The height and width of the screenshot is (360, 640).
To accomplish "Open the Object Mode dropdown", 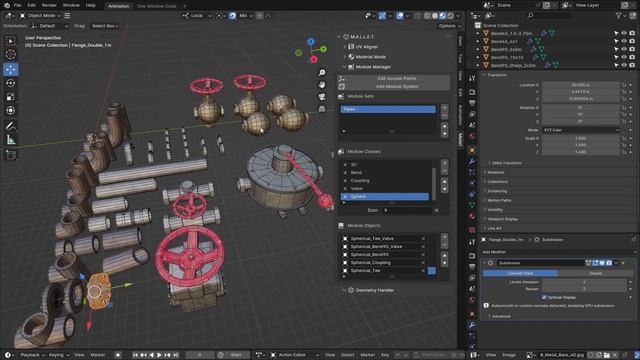I will (40, 16).
